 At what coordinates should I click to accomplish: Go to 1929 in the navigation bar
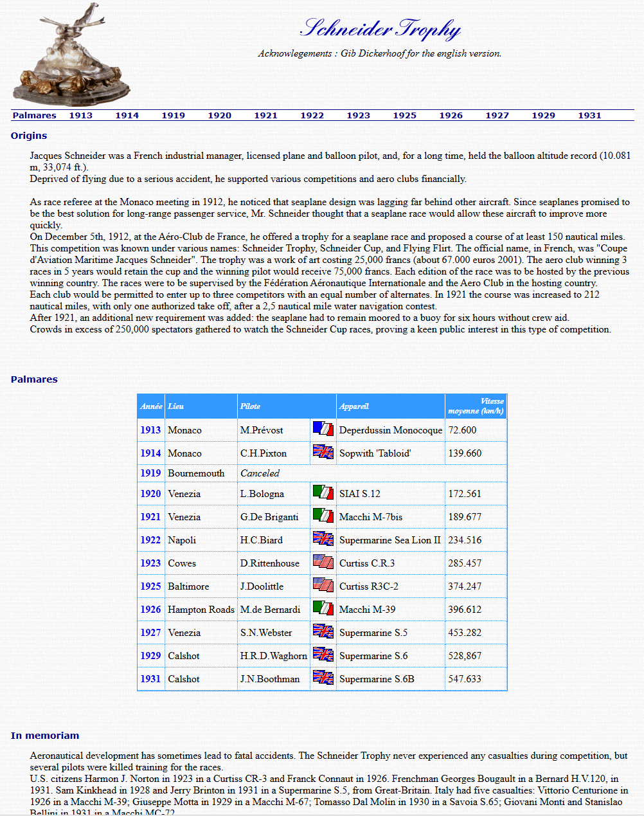[x=544, y=116]
